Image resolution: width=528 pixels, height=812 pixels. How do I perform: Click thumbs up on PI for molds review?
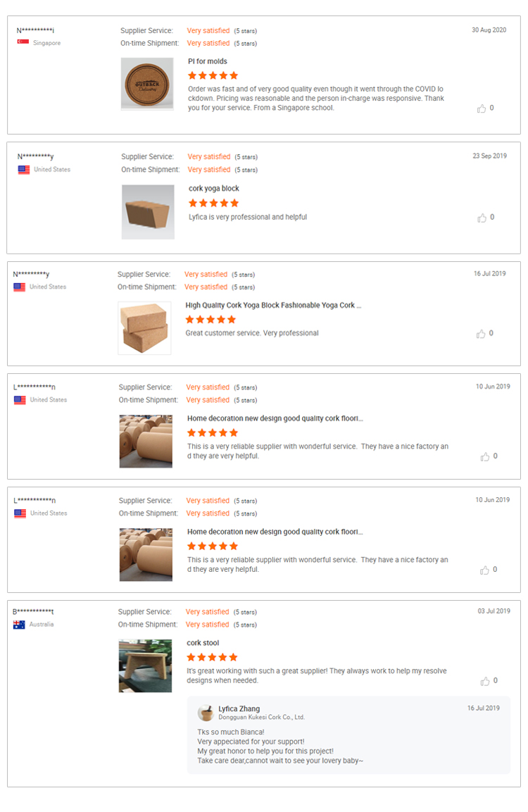[x=482, y=108]
